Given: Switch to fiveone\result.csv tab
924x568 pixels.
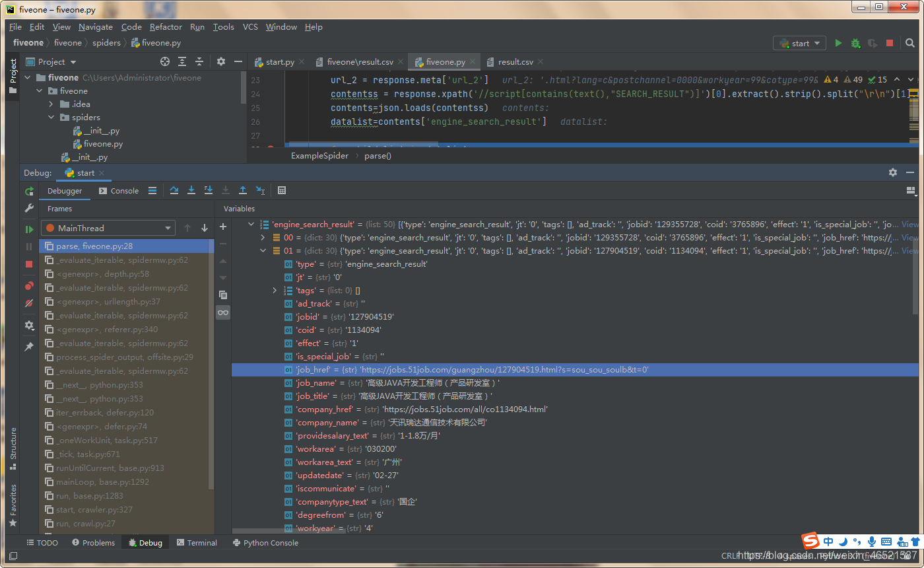Looking at the screenshot, I should coord(360,61).
